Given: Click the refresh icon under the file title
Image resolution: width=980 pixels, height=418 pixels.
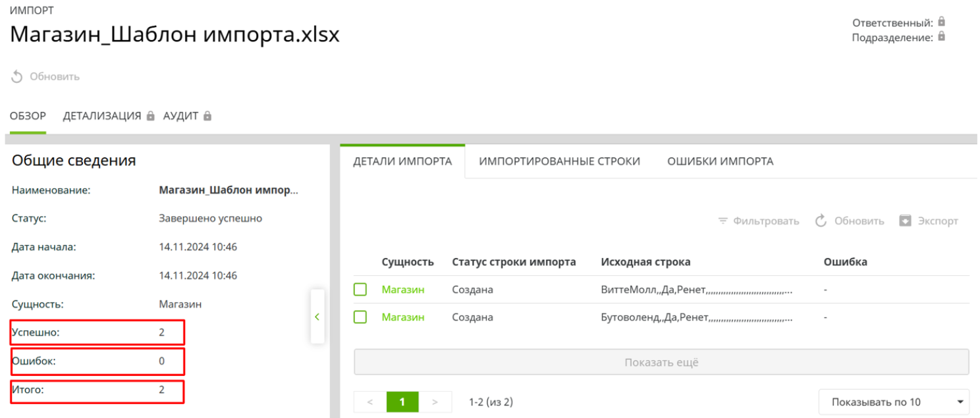Looking at the screenshot, I should coord(17,77).
